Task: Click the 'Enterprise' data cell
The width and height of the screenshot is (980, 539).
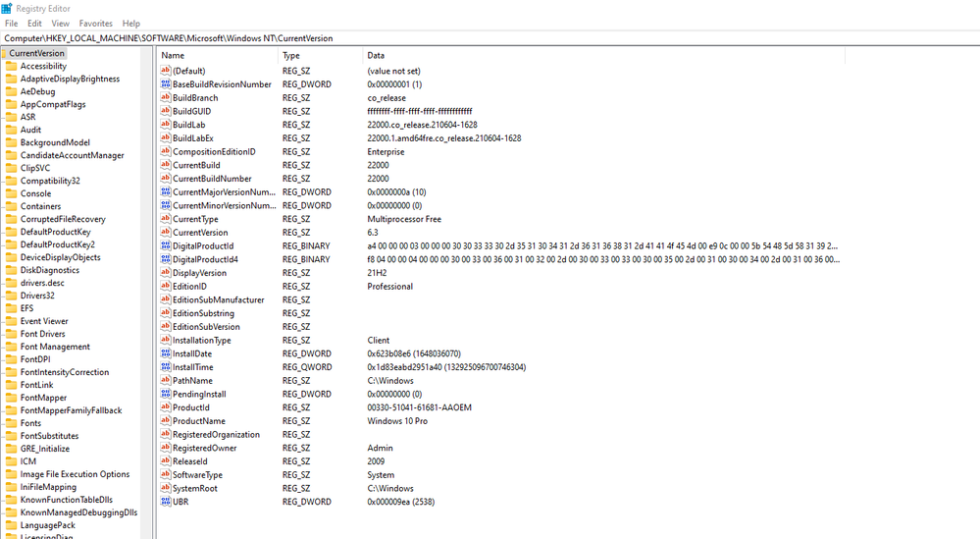Action: coord(386,151)
